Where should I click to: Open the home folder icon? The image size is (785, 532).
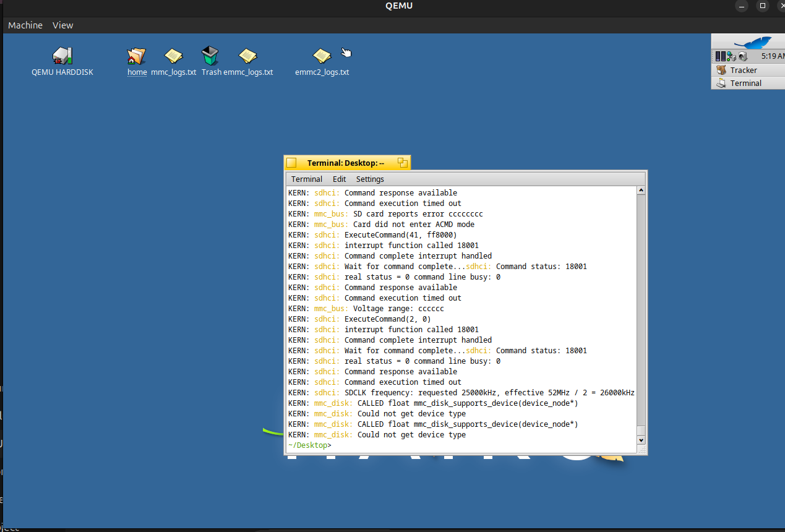tap(137, 56)
